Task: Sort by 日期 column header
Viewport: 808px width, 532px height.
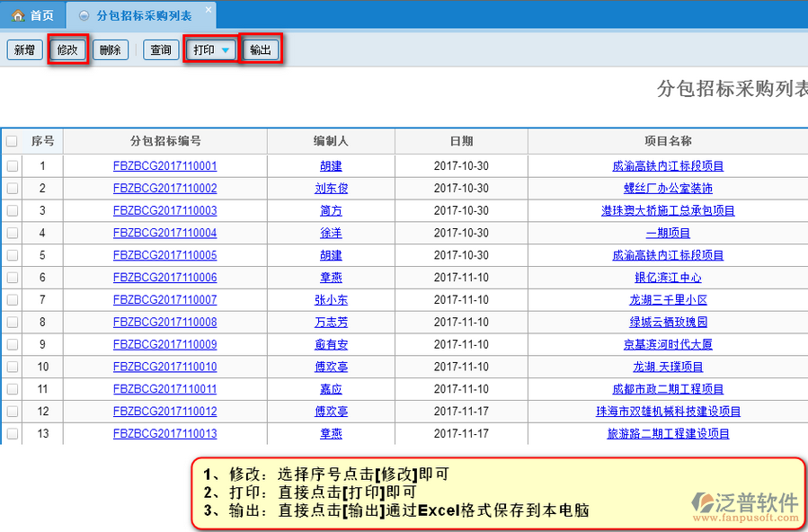Action: (461, 141)
